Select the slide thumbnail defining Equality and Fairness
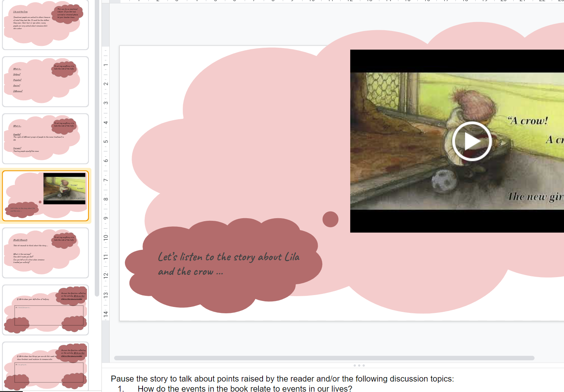The width and height of the screenshot is (564, 392). coord(46,139)
